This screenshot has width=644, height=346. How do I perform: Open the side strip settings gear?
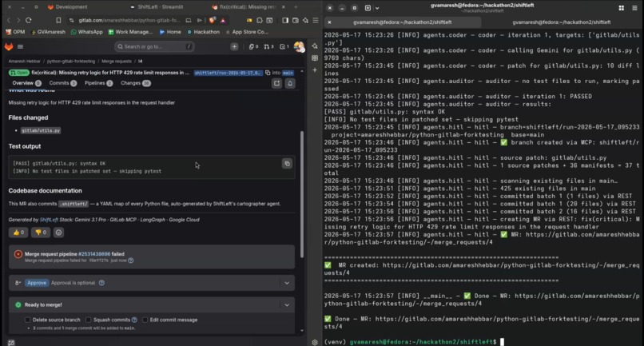point(315,342)
